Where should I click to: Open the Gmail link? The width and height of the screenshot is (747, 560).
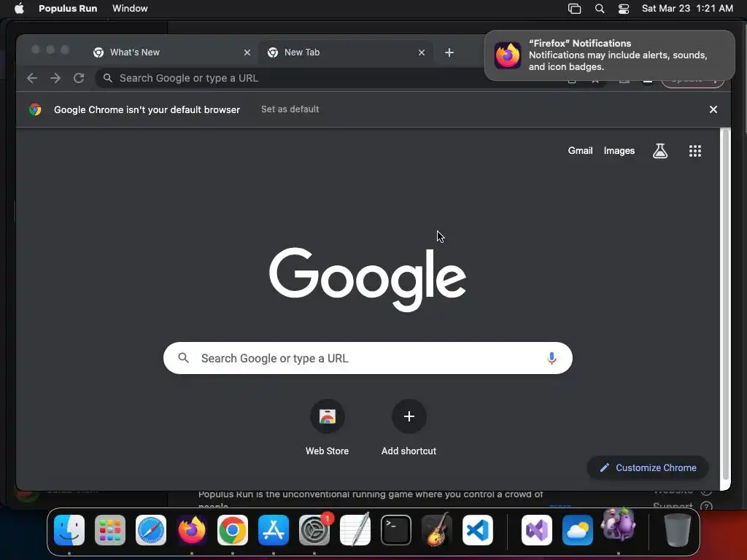click(580, 150)
